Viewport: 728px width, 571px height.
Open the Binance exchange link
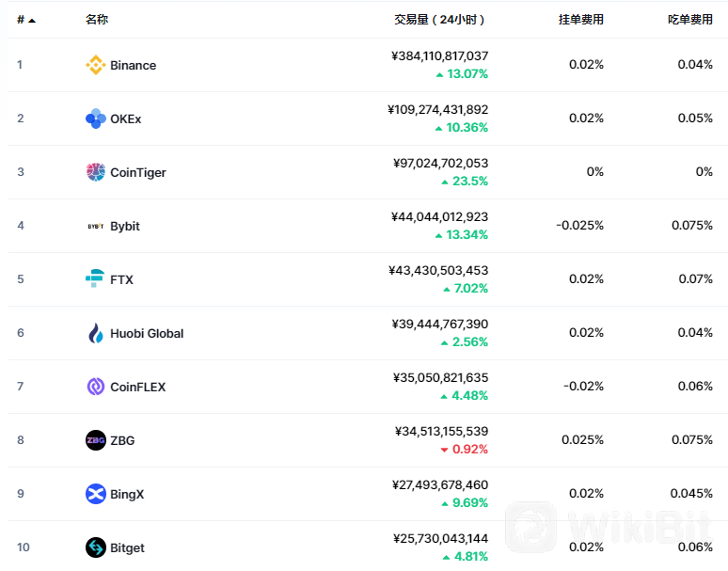click(x=134, y=66)
